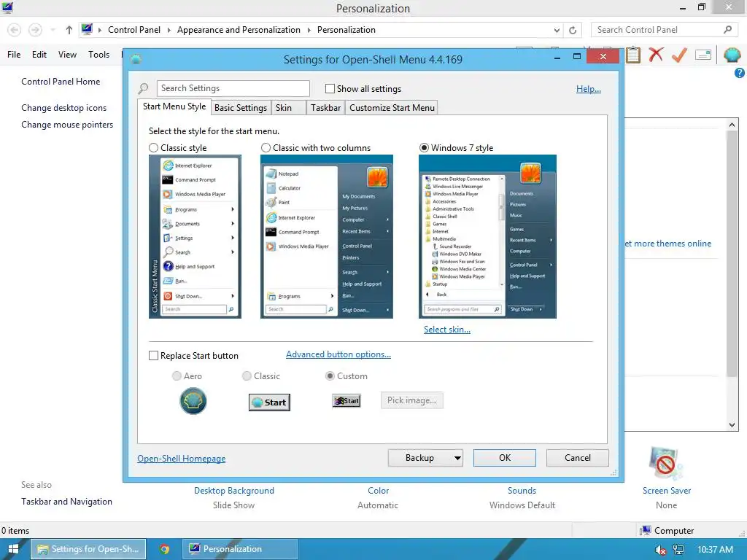Open the Edit menu

click(39, 55)
